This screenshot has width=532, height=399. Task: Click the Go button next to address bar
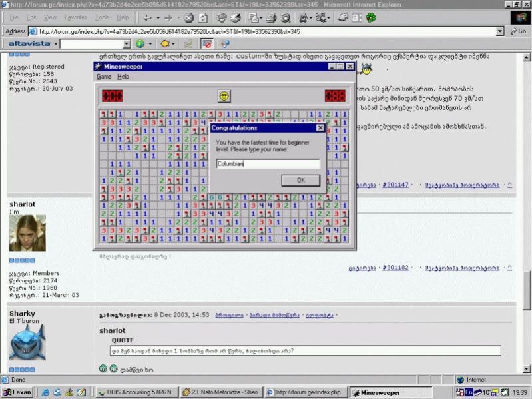tap(519, 31)
